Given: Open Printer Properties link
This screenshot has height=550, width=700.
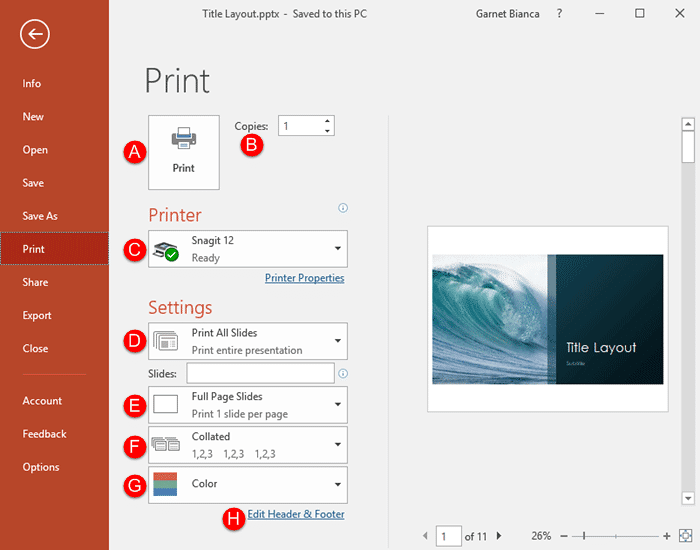Looking at the screenshot, I should (x=304, y=278).
